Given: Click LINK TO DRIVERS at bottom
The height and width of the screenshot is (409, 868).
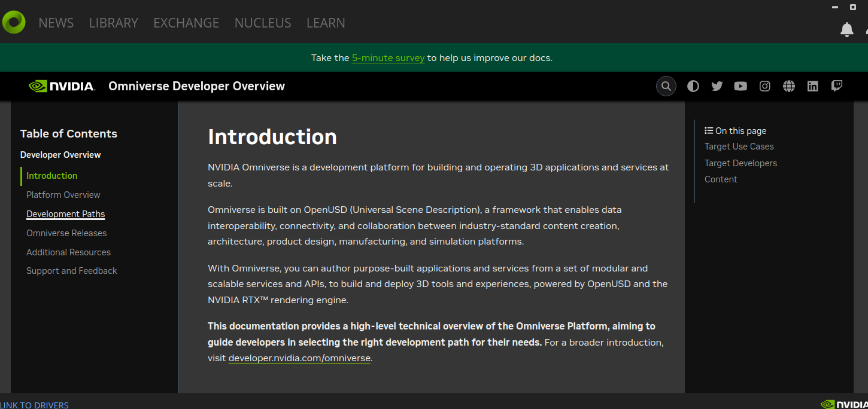Looking at the screenshot, I should (x=34, y=405).
